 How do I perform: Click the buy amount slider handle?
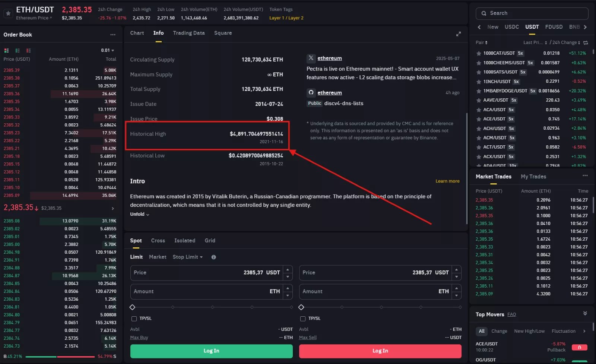coord(132,307)
